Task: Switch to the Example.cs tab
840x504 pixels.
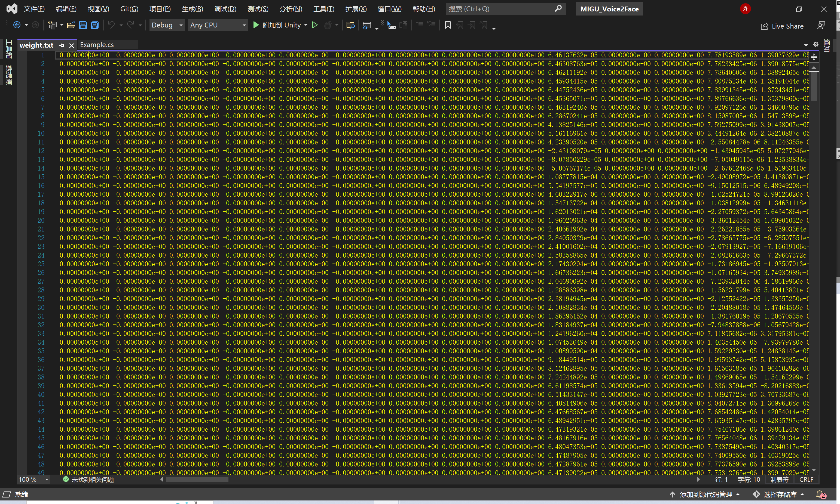Action: click(97, 45)
